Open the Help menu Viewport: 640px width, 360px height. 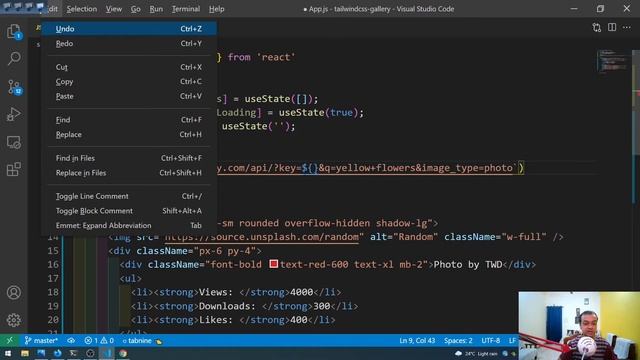pyautogui.click(x=216, y=9)
